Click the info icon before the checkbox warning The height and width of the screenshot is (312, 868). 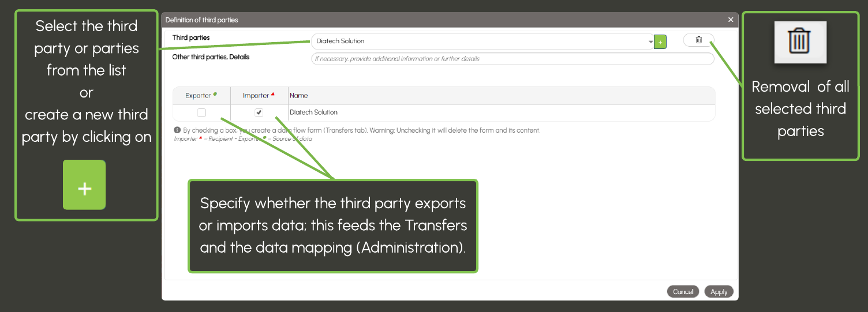click(177, 130)
